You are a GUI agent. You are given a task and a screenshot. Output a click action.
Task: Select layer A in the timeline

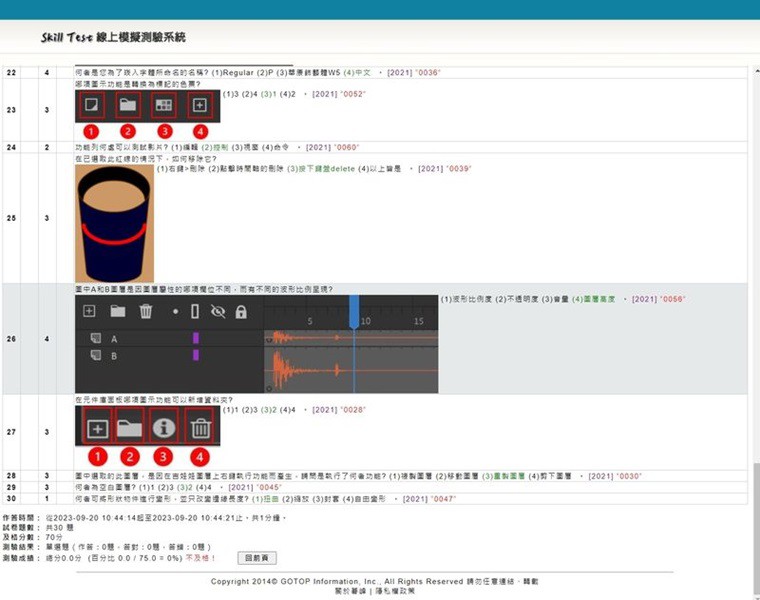pos(114,339)
